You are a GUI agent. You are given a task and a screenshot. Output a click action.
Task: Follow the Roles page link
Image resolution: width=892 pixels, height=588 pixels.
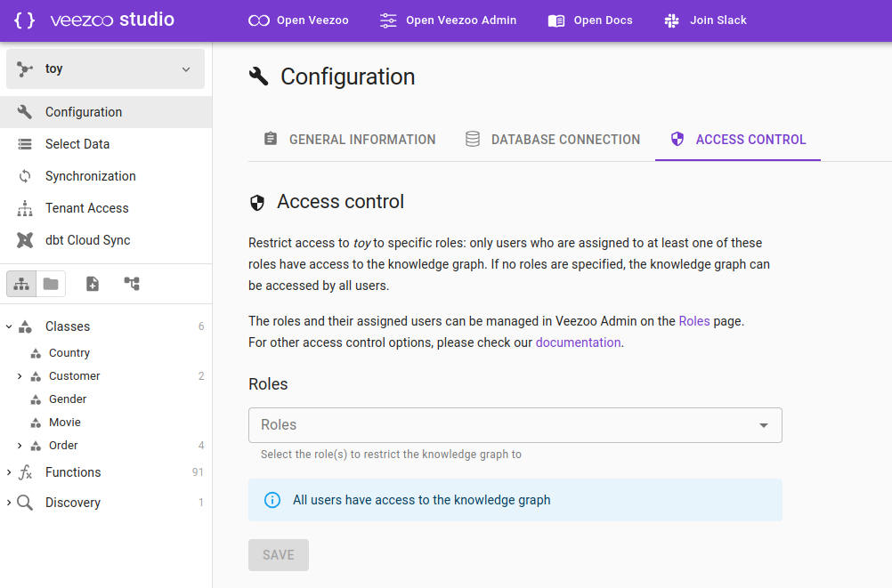coord(694,321)
